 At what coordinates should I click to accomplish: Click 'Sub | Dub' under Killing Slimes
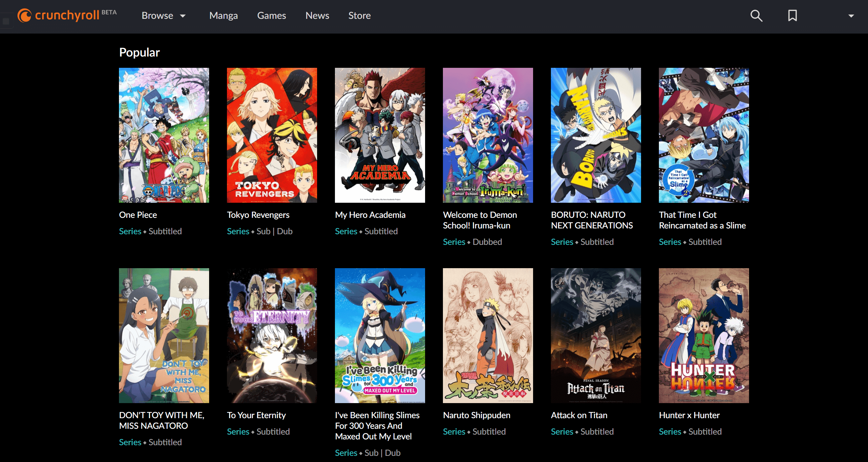[383, 453]
